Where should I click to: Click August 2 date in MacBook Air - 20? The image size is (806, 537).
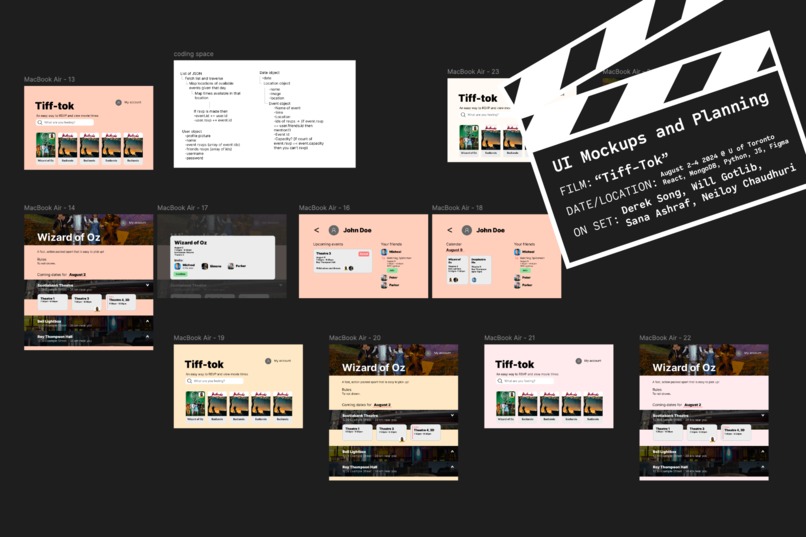click(382, 405)
